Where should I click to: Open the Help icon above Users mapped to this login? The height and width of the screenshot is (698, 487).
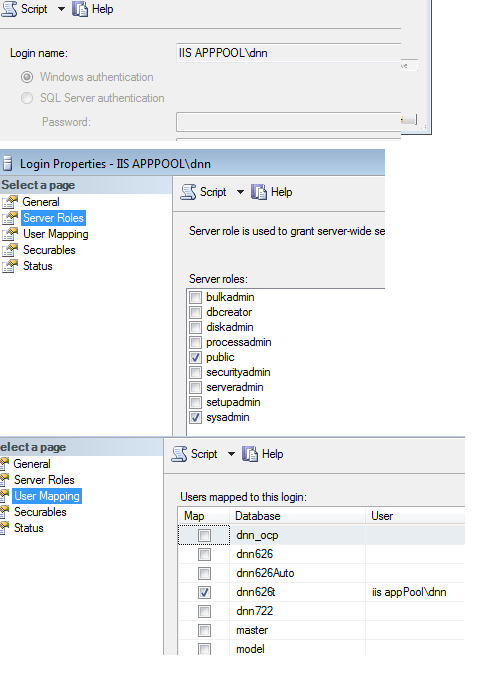click(250, 454)
